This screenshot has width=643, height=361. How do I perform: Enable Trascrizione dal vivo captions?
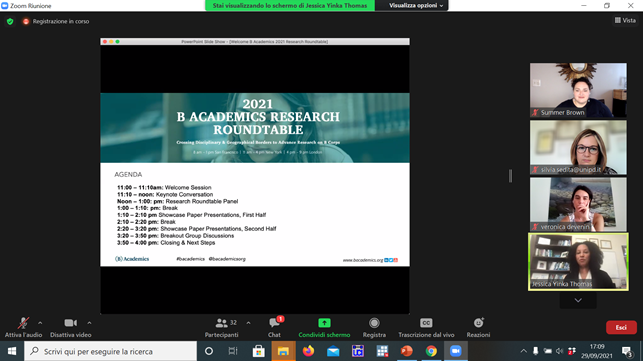tap(426, 327)
